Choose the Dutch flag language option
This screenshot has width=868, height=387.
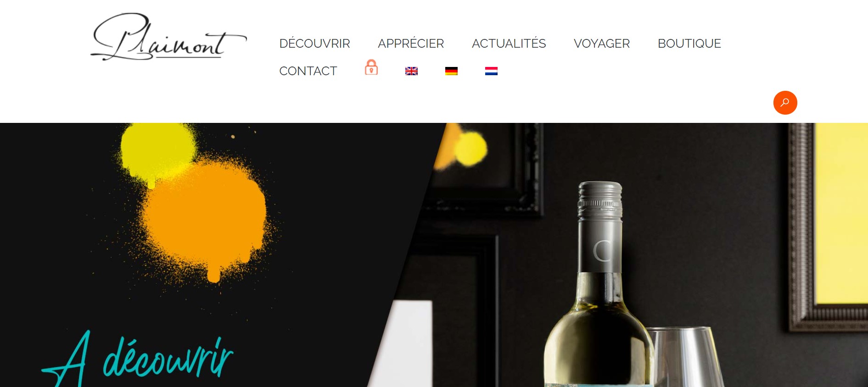click(x=491, y=71)
